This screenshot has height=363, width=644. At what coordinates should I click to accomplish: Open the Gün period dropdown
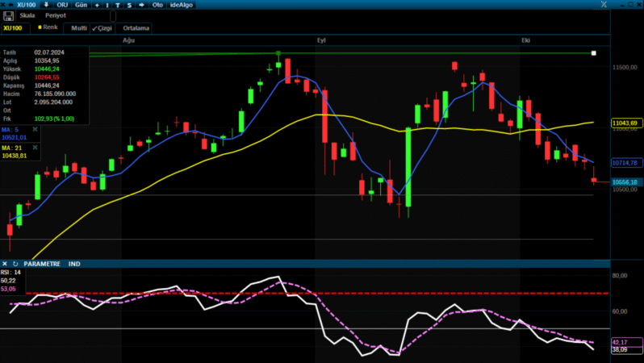81,5
